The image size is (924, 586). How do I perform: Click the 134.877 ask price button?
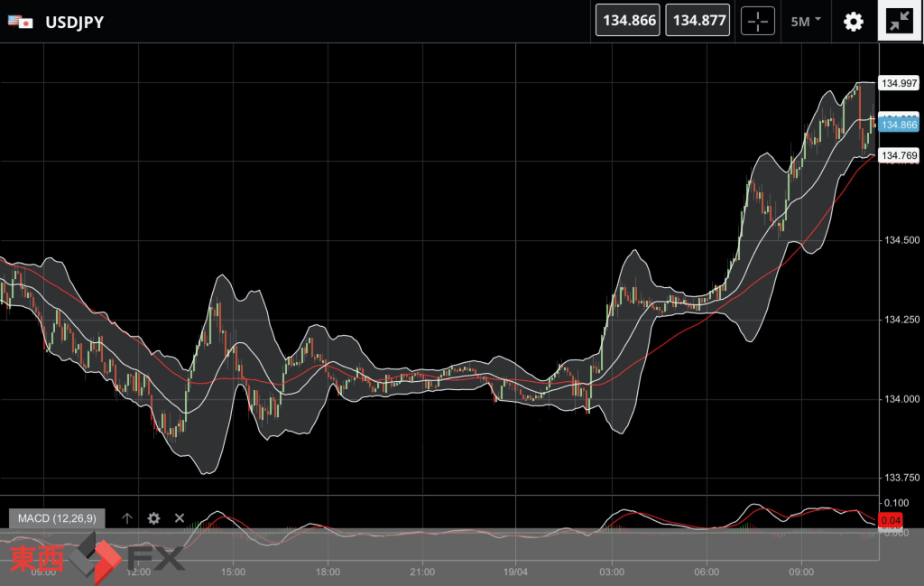click(x=698, y=20)
